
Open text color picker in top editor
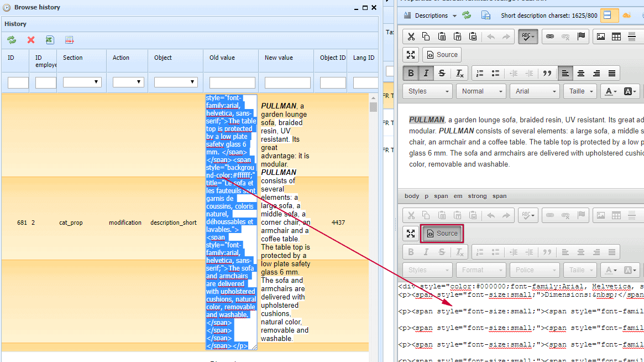point(610,91)
